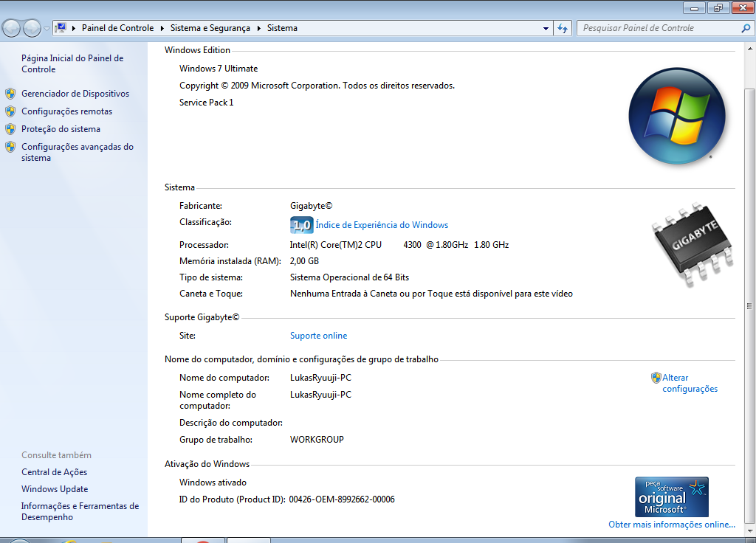Viewport: 756px width, 543px height.
Task: Focus the Pesquisar Painel de Controle search field
Action: 659,29
